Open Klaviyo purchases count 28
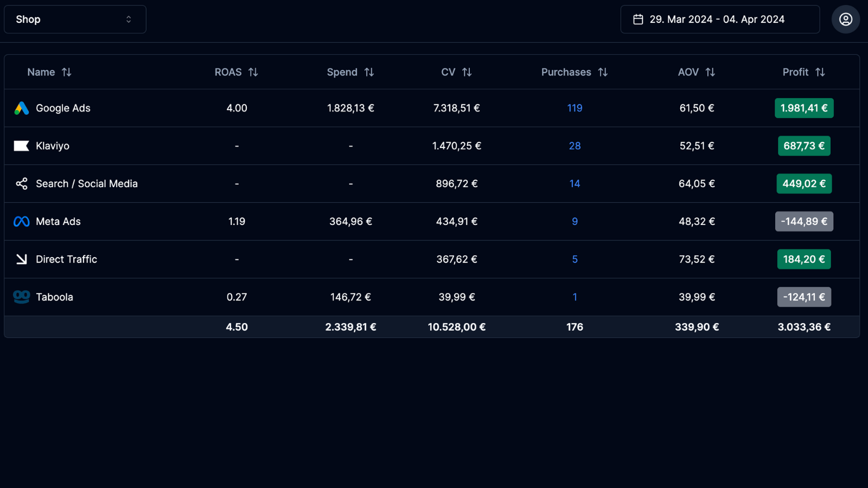 575,146
